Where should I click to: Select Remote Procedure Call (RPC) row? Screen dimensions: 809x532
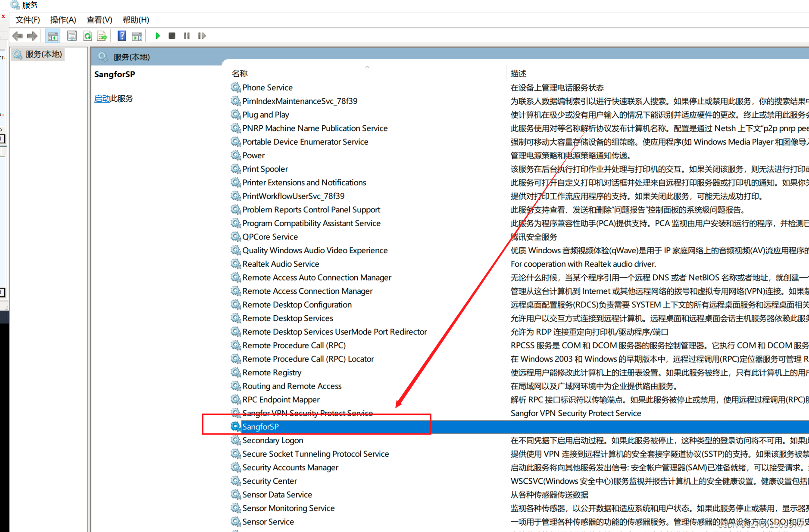[294, 345]
